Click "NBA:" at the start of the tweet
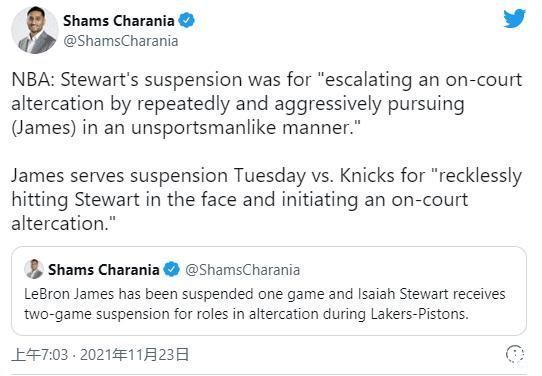542x376 pixels. point(33,79)
